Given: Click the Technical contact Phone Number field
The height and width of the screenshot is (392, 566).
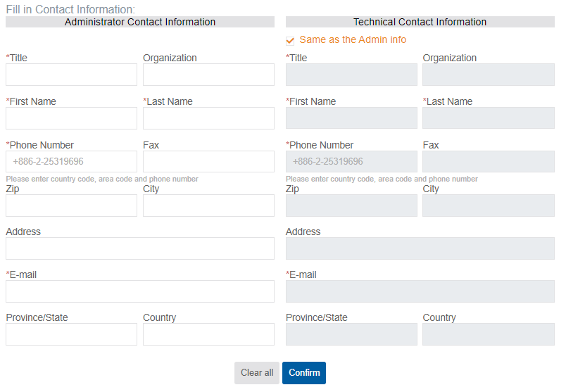Looking at the screenshot, I should pyautogui.click(x=351, y=161).
